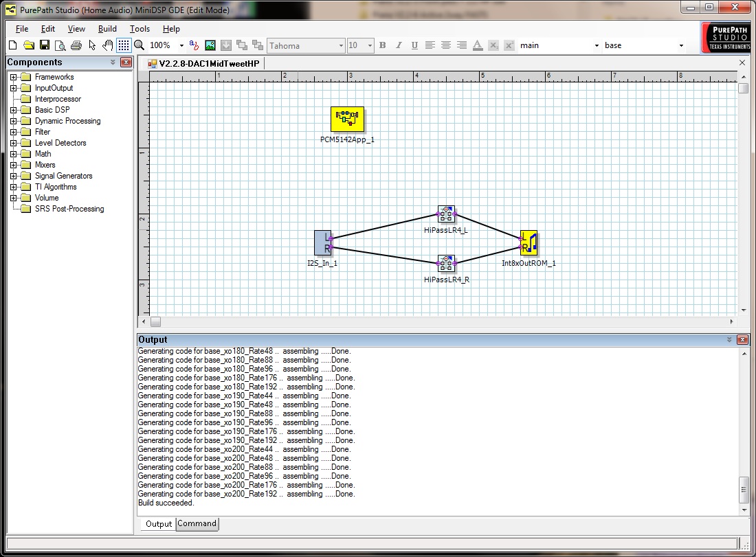The height and width of the screenshot is (557, 756).
Task: Click the canvas horizontal scrollbar thumb
Action: 156,322
